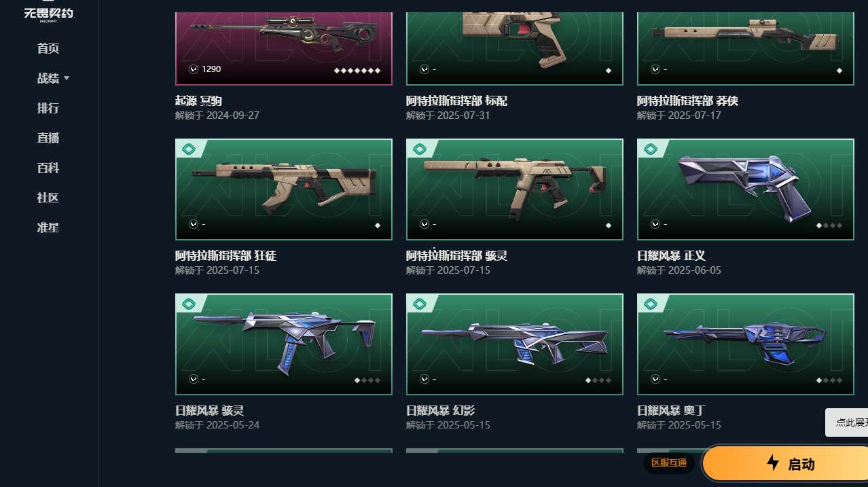Click 点此展开 expander popup at right edge
This screenshot has height=487, width=868.
[846, 422]
